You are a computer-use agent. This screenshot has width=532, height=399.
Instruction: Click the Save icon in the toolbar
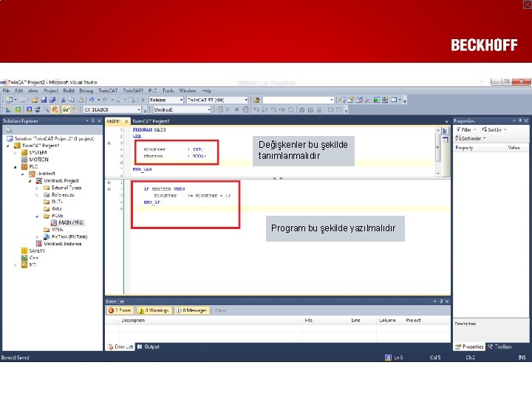point(44,100)
